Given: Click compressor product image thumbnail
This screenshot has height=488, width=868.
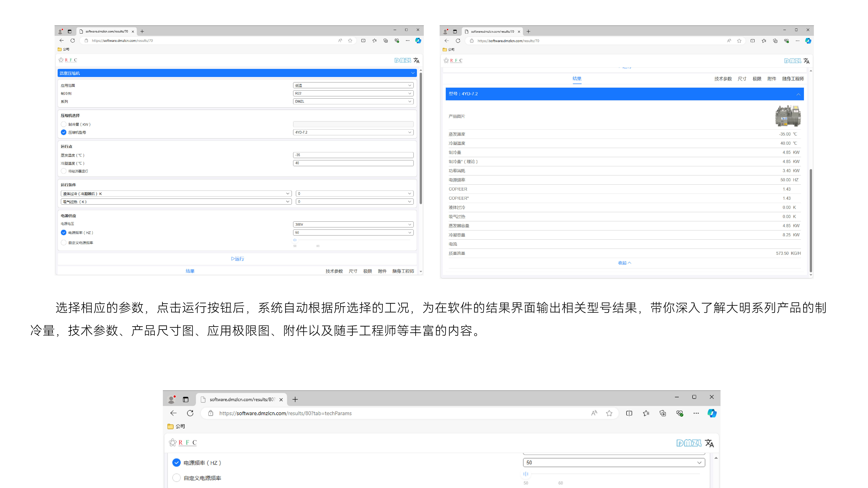Looking at the screenshot, I should pyautogui.click(x=788, y=116).
